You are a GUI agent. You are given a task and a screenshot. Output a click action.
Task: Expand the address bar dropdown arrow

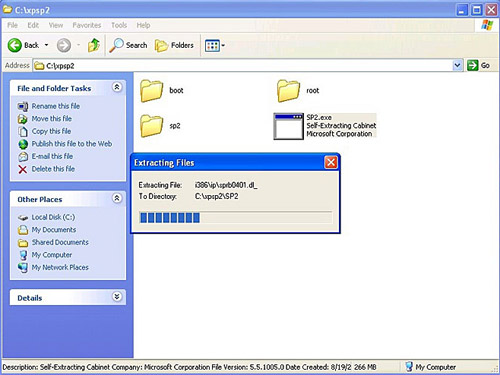point(458,66)
